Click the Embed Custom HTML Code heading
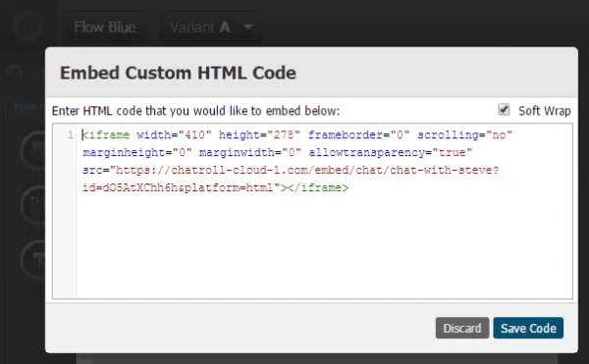Viewport: 589px width, 364px height. point(178,73)
